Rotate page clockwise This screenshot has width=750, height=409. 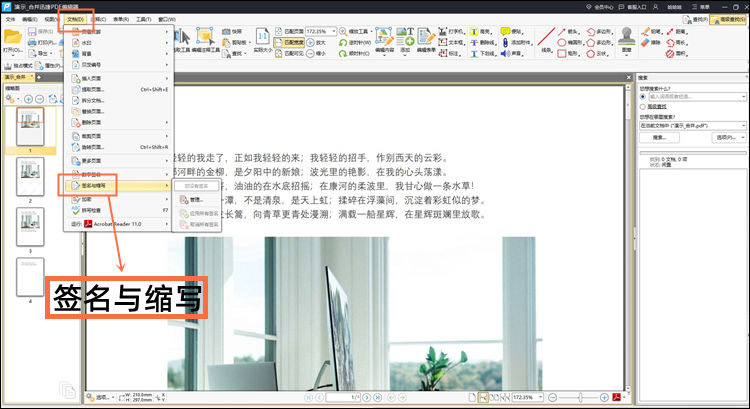click(x=354, y=54)
